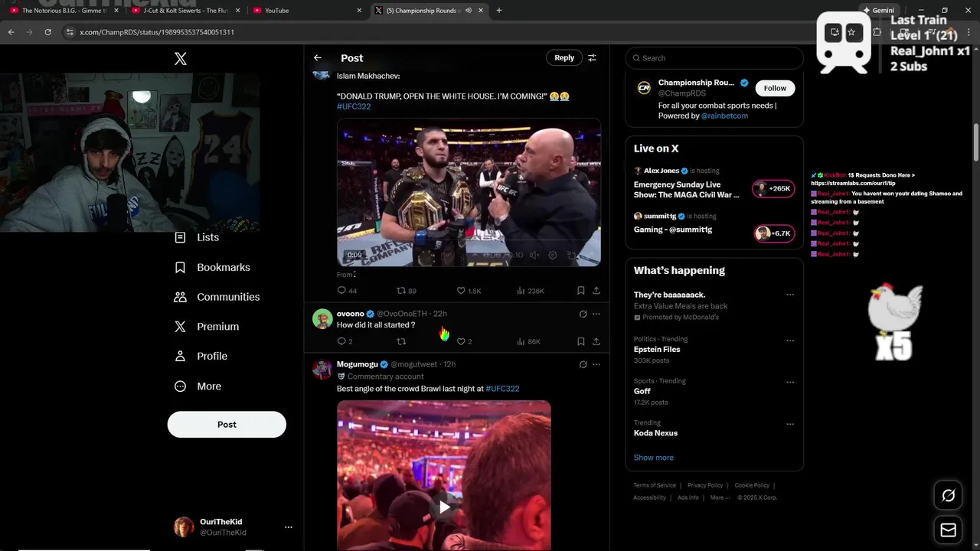Open Cookie Policy footer link
This screenshot has height=551, width=980.
(x=752, y=485)
